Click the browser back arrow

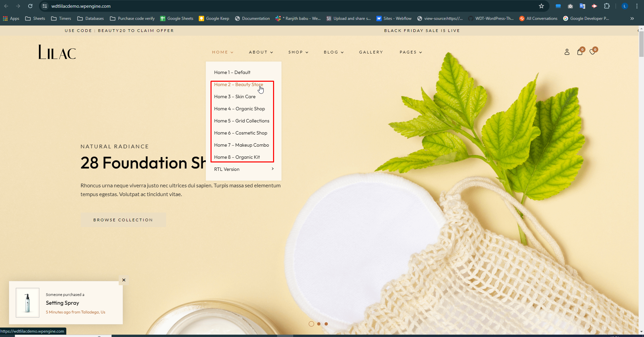point(6,6)
